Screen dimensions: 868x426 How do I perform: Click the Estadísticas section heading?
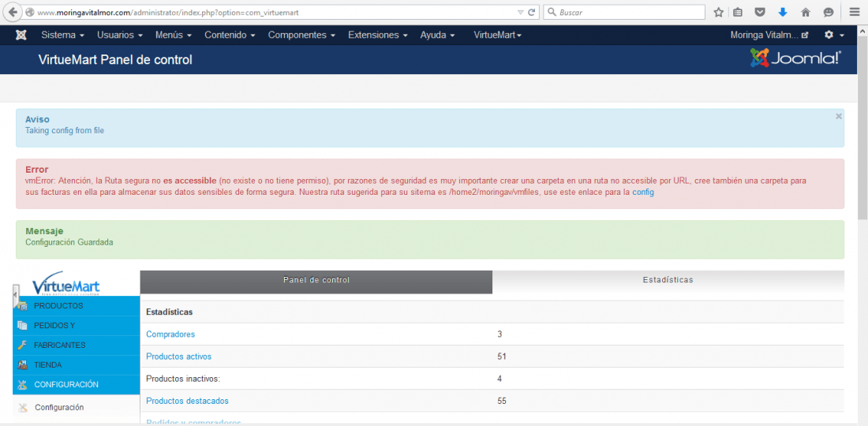(x=170, y=312)
